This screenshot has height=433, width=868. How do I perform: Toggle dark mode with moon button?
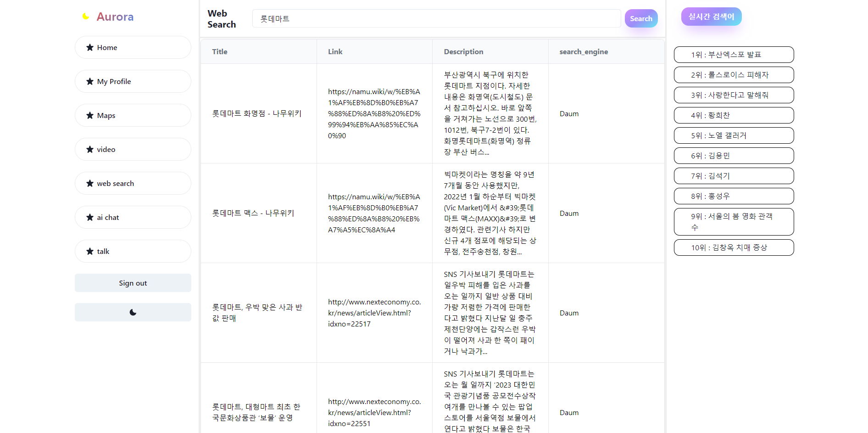(133, 312)
